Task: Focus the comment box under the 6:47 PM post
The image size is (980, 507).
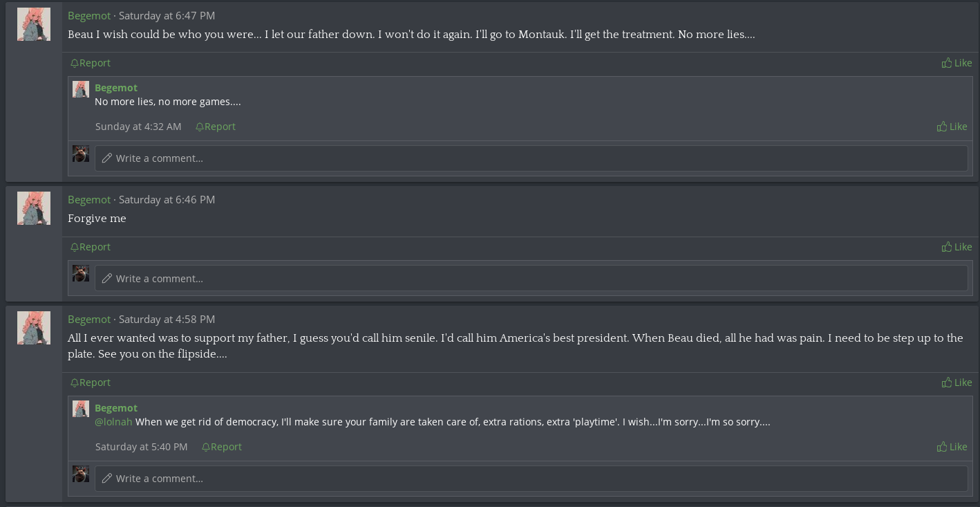Action: pyautogui.click(x=531, y=158)
